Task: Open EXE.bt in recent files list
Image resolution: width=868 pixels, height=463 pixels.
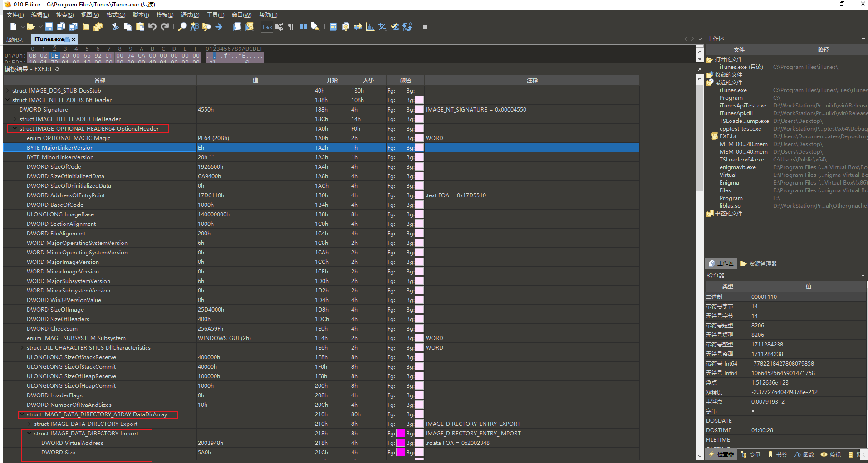Action: (728, 136)
